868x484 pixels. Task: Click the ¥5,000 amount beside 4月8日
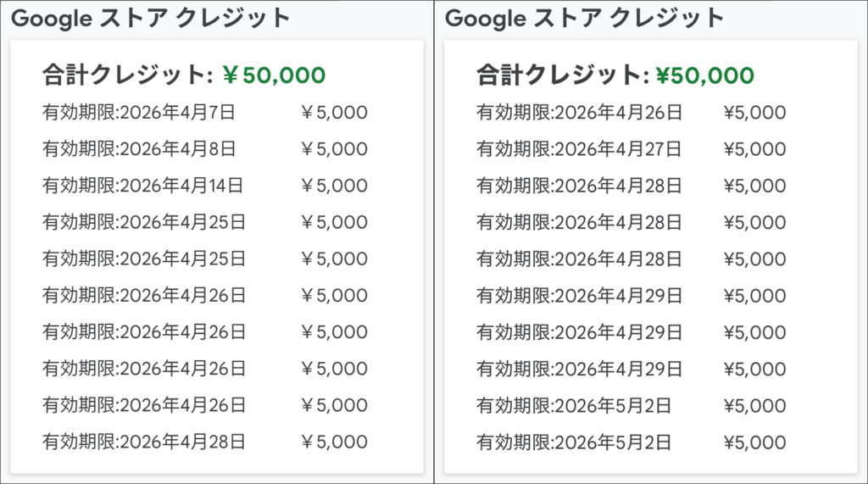(x=334, y=149)
